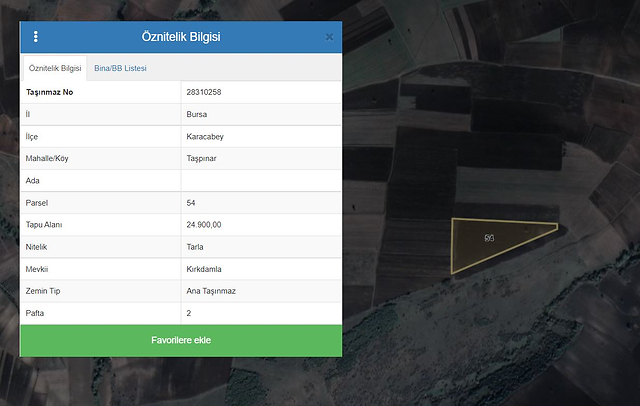Click the empty Ada value cell
This screenshot has height=406, width=640.
point(260,180)
